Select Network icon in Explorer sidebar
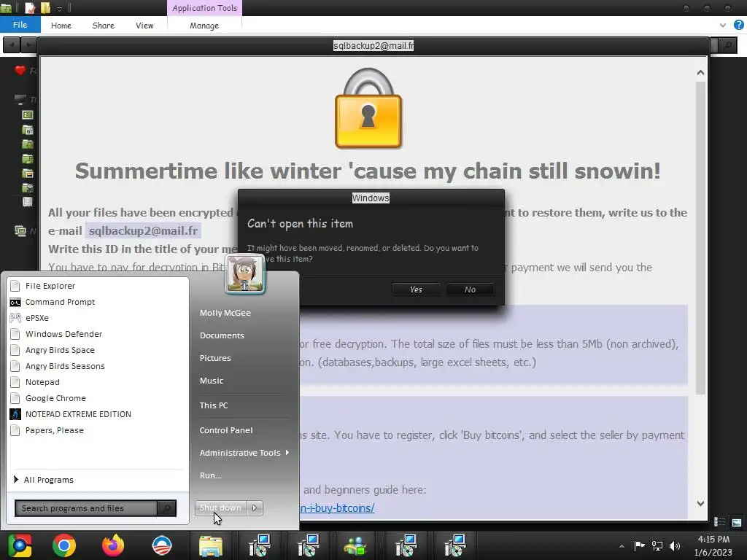 pyautogui.click(x=20, y=231)
